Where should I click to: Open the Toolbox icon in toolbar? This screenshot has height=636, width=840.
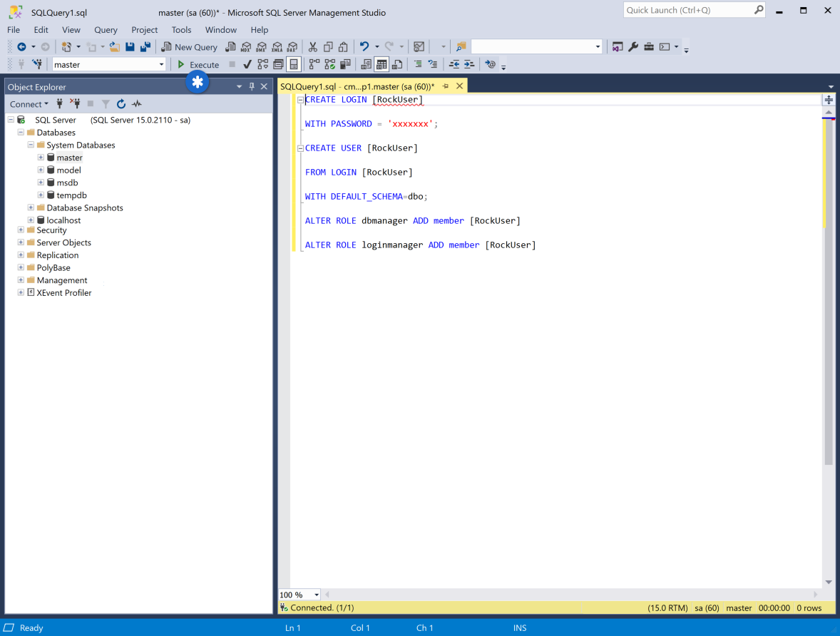tap(649, 47)
